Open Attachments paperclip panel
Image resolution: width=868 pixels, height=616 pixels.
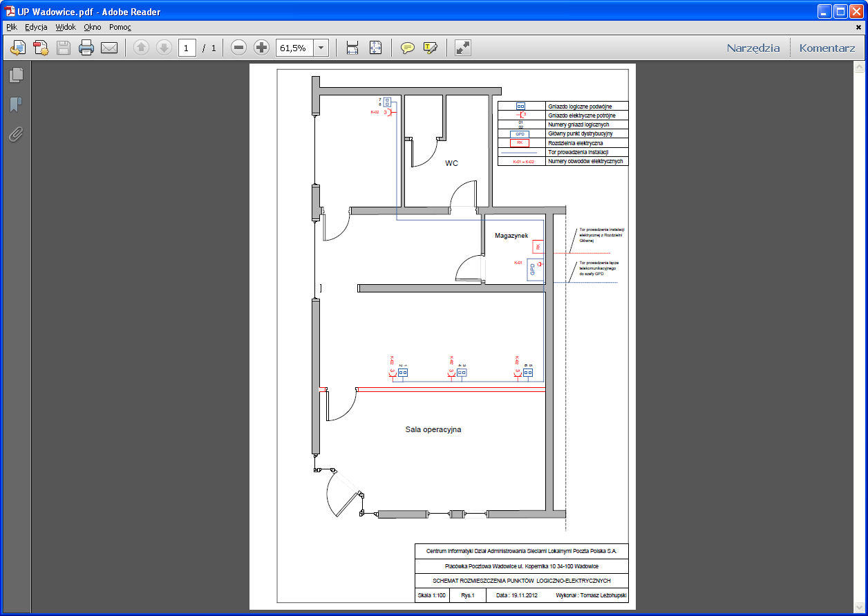tap(16, 134)
